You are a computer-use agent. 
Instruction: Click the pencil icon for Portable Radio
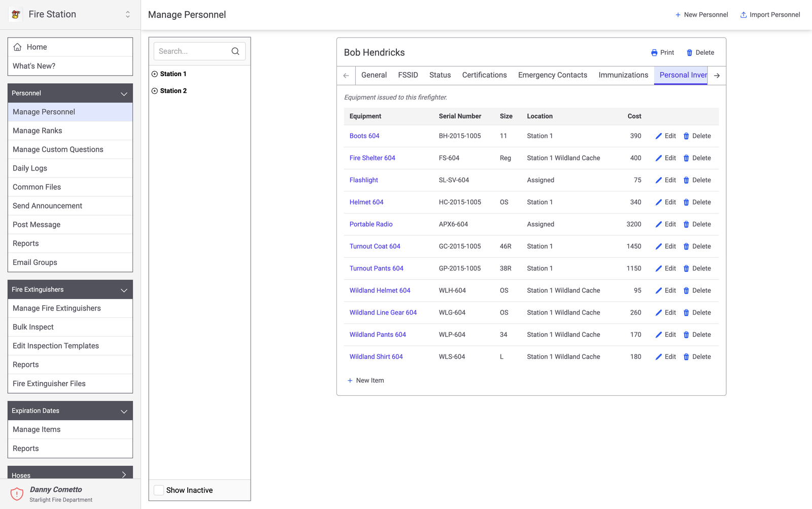click(659, 224)
